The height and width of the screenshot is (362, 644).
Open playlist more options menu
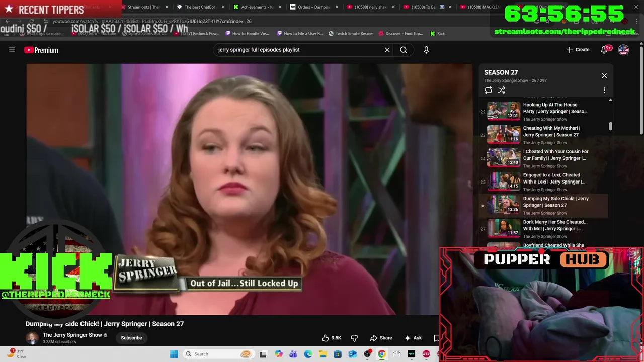pos(604,90)
